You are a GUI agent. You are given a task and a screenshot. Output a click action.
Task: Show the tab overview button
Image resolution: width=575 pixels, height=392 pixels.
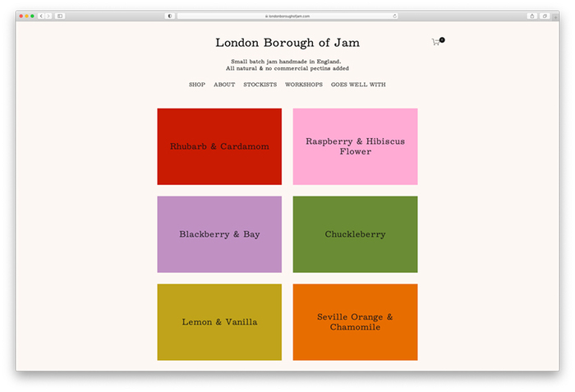click(x=545, y=16)
